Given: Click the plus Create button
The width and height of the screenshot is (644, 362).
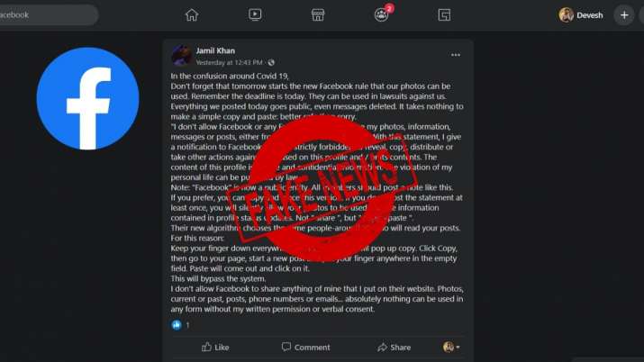Looking at the screenshot, I should click(x=624, y=15).
